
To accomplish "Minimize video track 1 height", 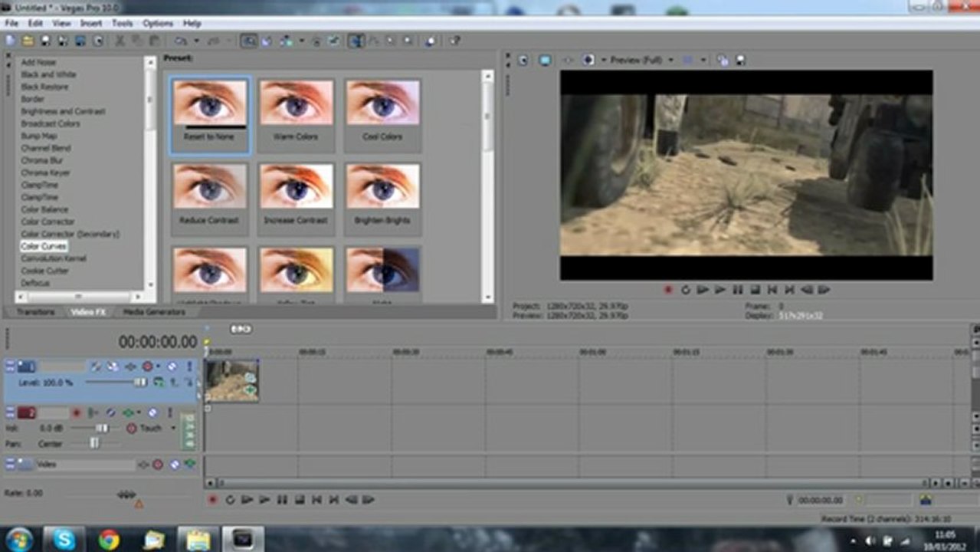I will point(10,363).
